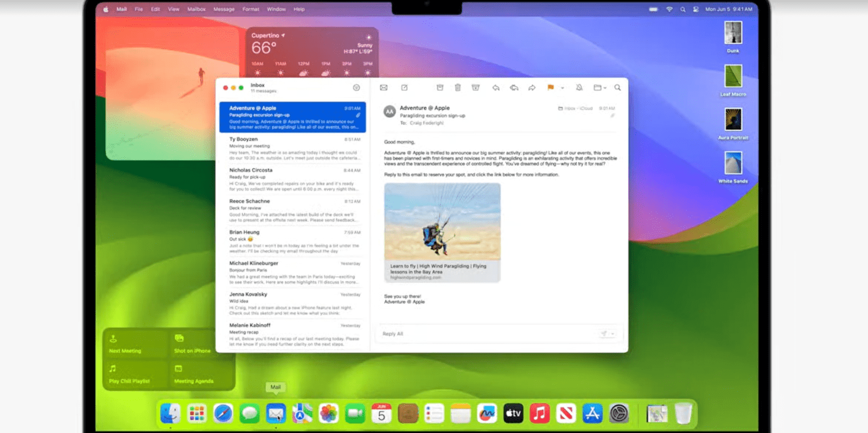Archive the selected message
The height and width of the screenshot is (433, 868).
(x=440, y=87)
